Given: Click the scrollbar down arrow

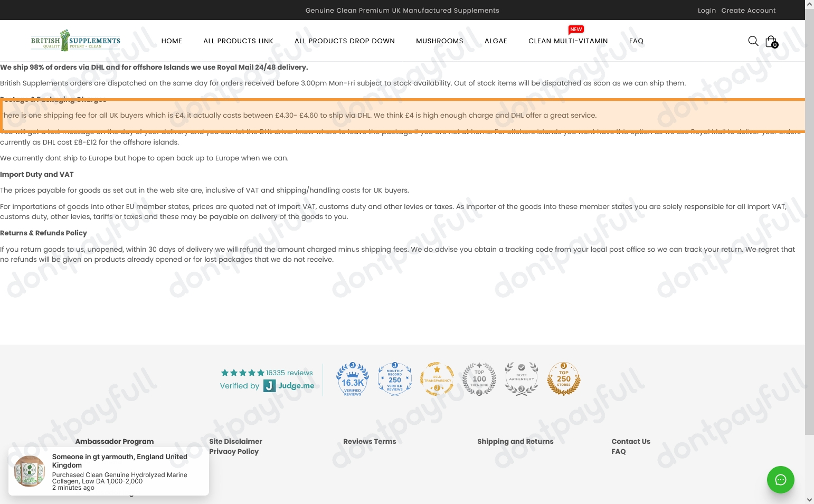Looking at the screenshot, I should click(x=809, y=499).
